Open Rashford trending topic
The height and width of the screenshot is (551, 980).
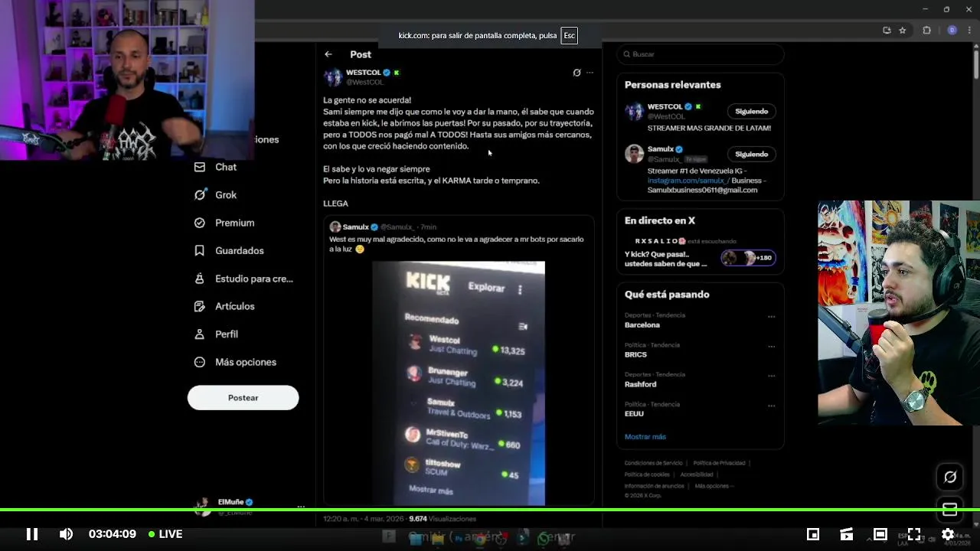click(640, 384)
